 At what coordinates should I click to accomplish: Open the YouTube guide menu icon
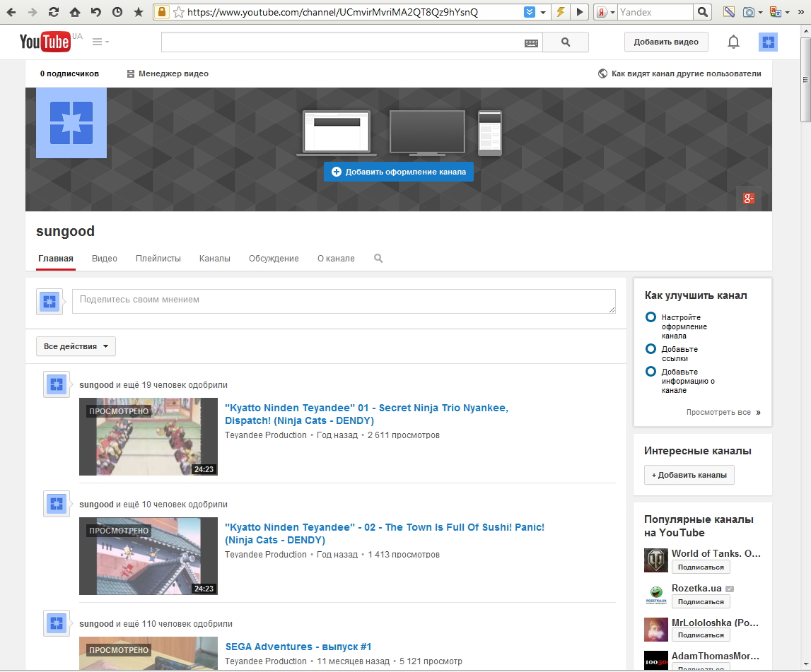[100, 42]
